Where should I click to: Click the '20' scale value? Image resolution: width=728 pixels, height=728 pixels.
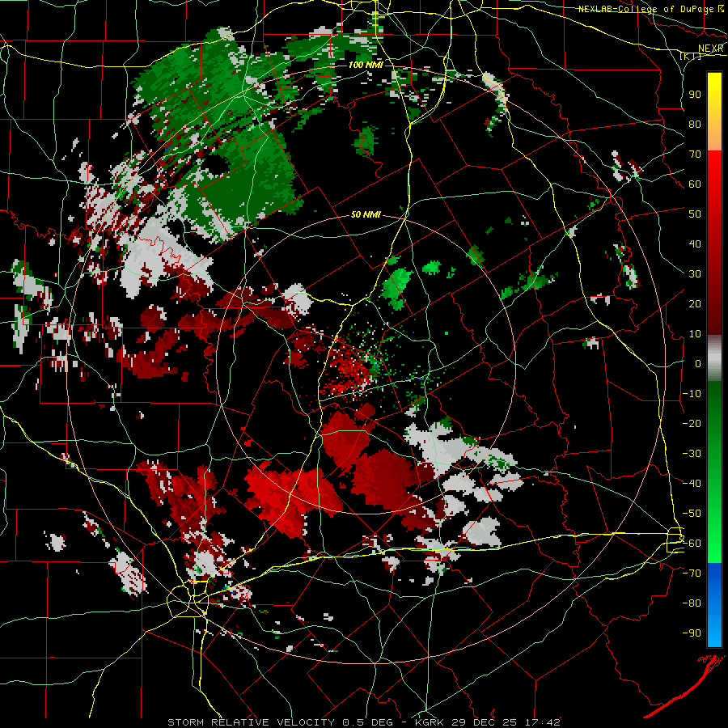695,303
